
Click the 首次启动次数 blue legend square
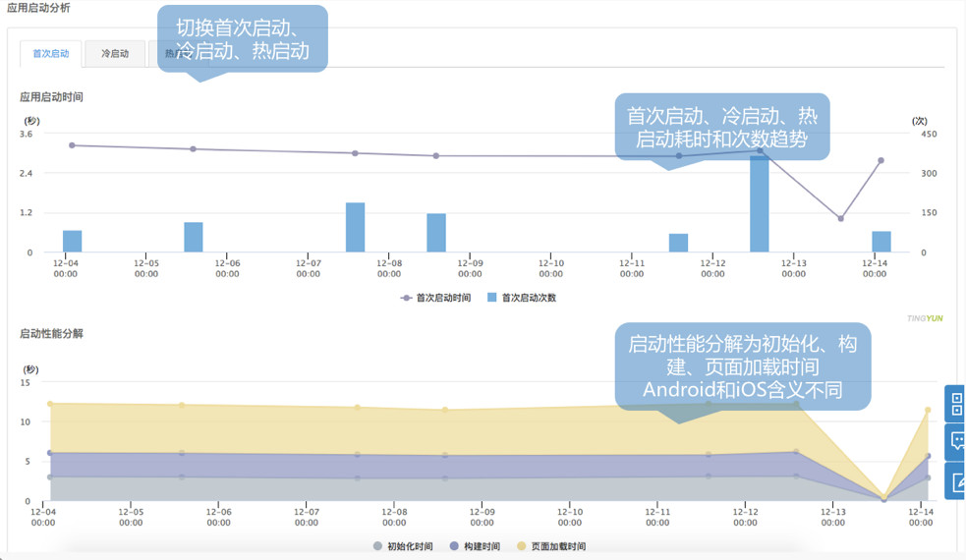click(x=491, y=298)
